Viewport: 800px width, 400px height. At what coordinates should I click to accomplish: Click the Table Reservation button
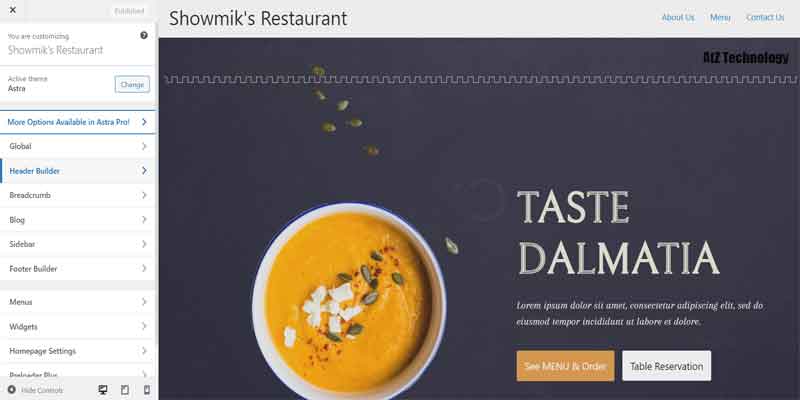coord(666,366)
